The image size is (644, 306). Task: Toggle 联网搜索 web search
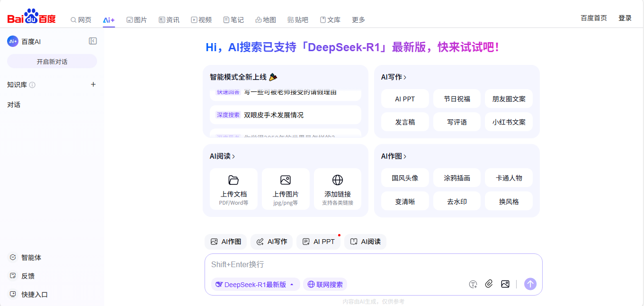pyautogui.click(x=325, y=284)
